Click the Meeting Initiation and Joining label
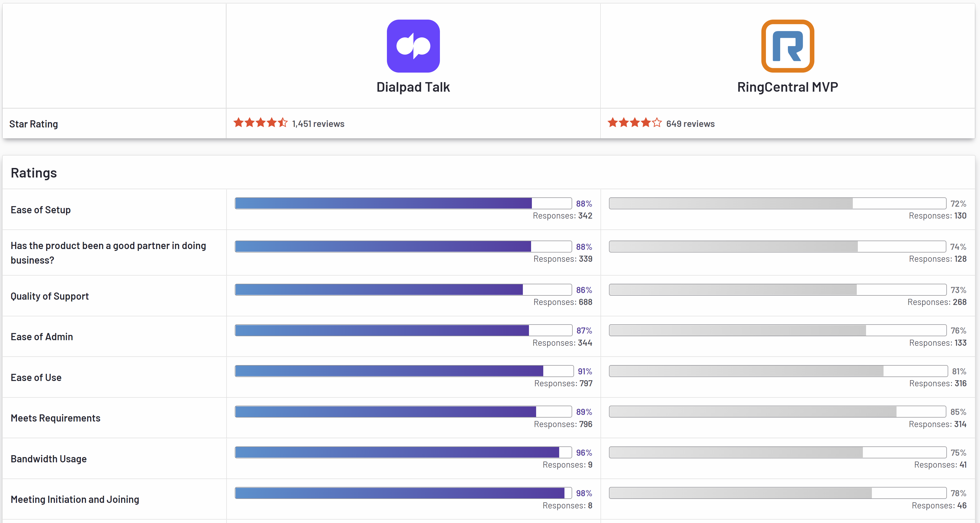This screenshot has height=523, width=980. pos(75,499)
